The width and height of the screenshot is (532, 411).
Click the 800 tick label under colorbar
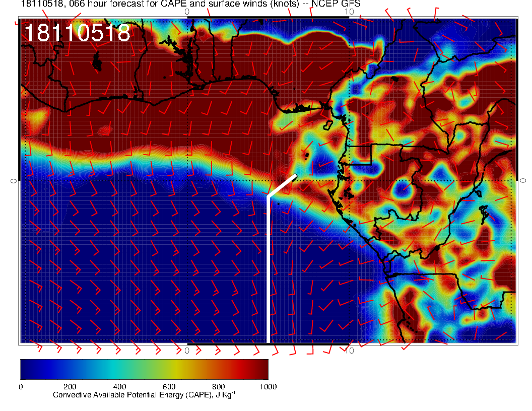click(218, 387)
